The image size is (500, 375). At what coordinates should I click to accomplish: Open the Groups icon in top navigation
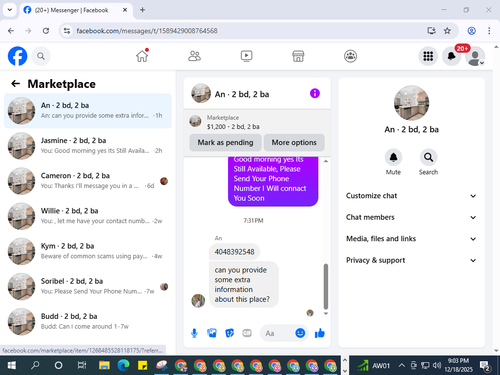(x=350, y=56)
